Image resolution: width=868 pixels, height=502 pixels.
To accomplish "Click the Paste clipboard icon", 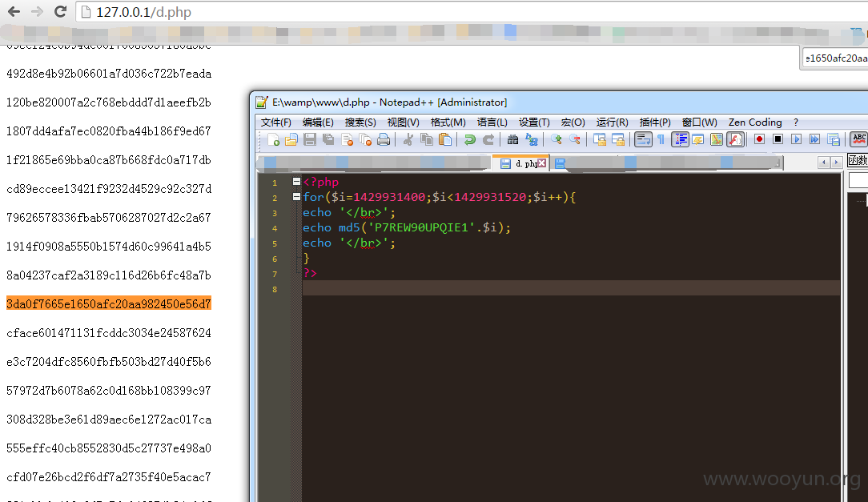I will tap(445, 139).
